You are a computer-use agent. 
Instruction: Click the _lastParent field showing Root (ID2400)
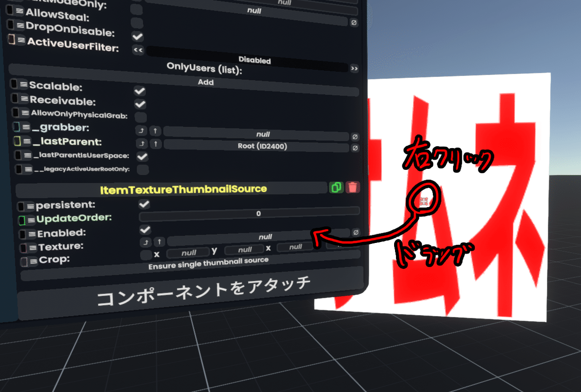pos(256,145)
